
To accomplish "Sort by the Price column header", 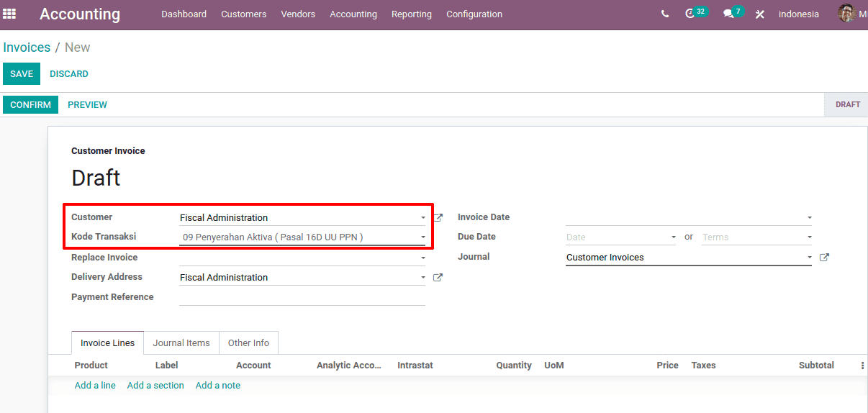I will tap(668, 366).
